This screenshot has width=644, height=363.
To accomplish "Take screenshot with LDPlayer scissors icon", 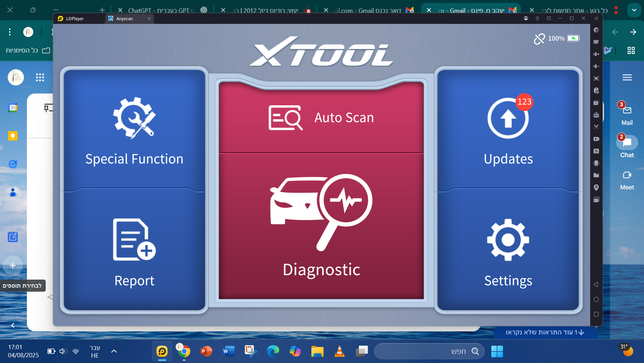I will pyautogui.click(x=596, y=127).
